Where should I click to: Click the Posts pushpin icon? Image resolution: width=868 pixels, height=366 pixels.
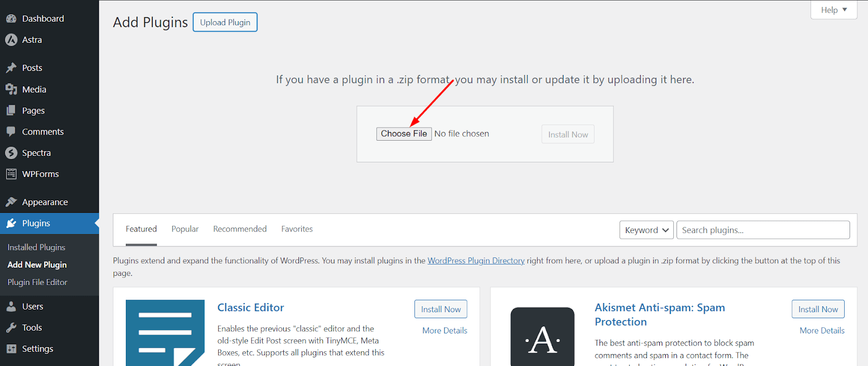tap(11, 68)
